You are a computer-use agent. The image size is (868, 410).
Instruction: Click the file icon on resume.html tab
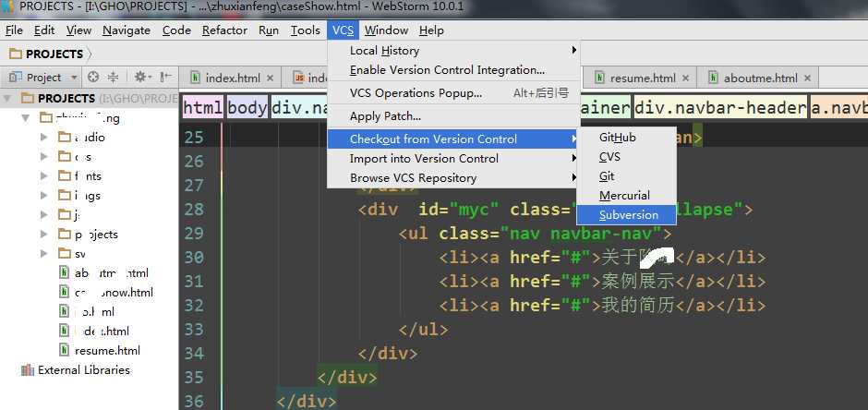pyautogui.click(x=599, y=78)
